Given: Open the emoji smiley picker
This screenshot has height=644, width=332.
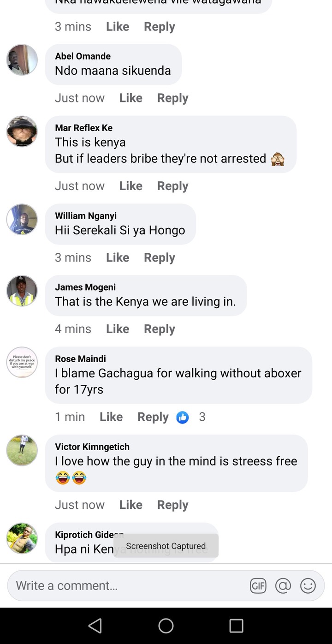Looking at the screenshot, I should click(x=308, y=586).
